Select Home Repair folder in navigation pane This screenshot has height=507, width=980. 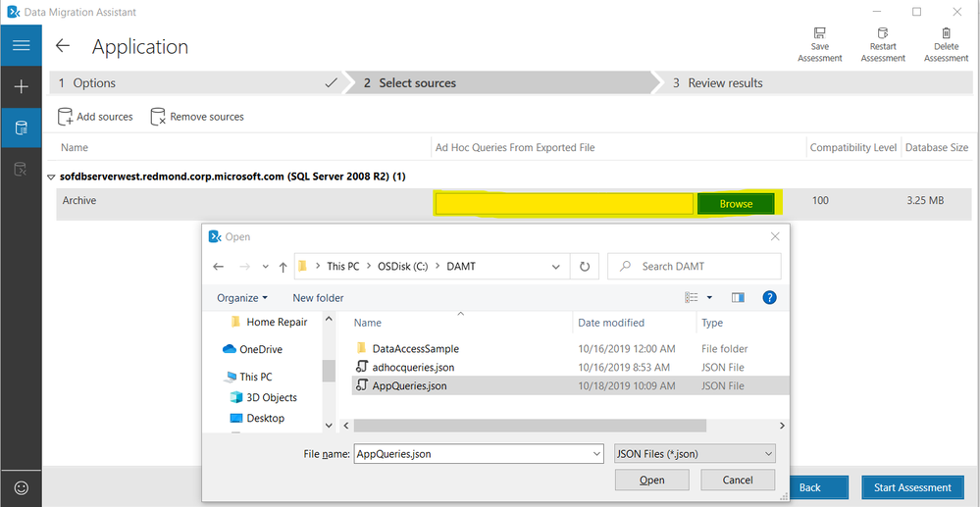pos(270,322)
